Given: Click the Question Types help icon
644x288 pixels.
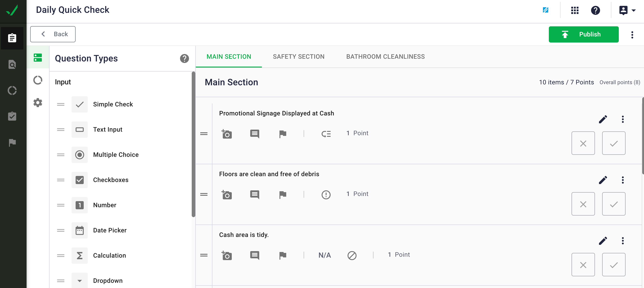Looking at the screenshot, I should (x=184, y=58).
